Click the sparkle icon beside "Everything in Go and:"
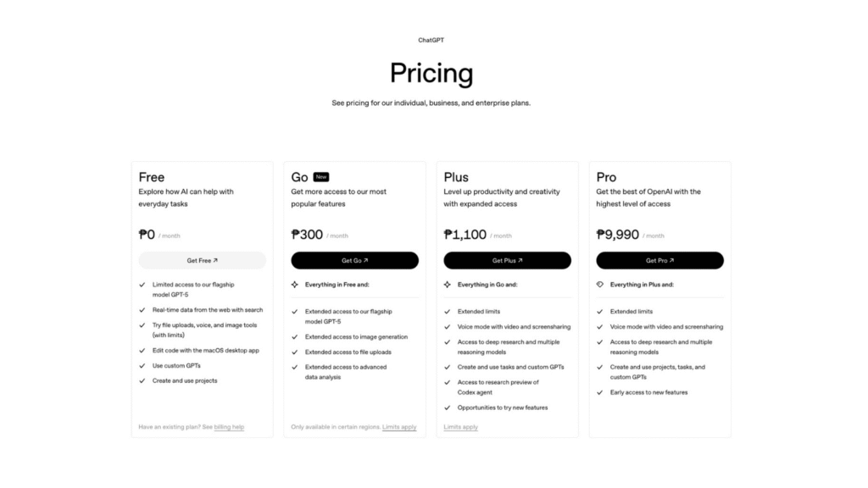 tap(448, 285)
